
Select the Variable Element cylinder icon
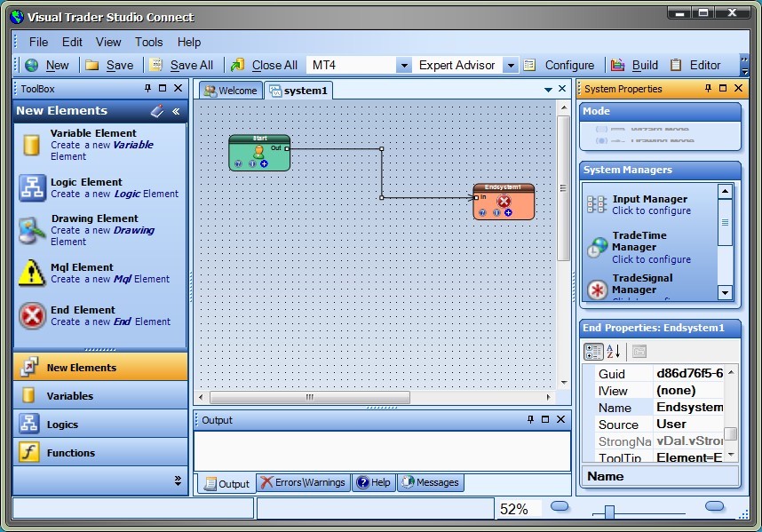coord(32,145)
